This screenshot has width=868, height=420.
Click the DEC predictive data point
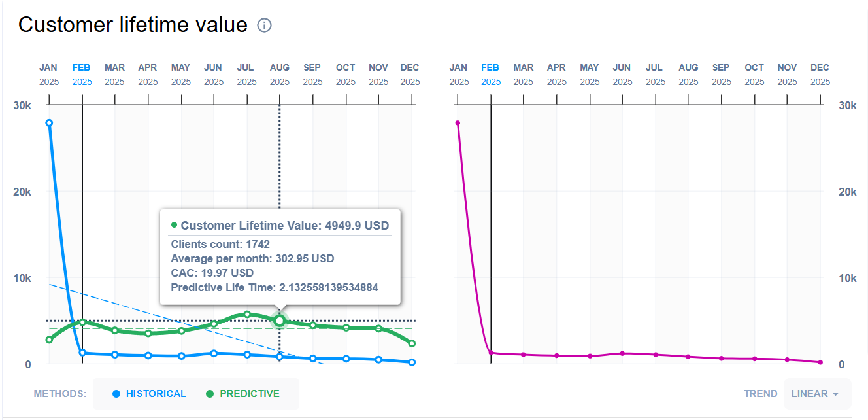412,343
